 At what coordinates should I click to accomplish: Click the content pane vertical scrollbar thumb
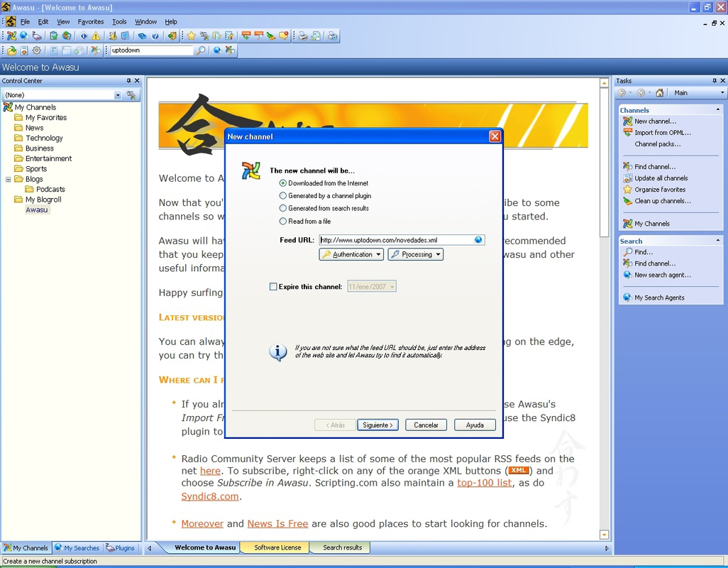[x=604, y=163]
